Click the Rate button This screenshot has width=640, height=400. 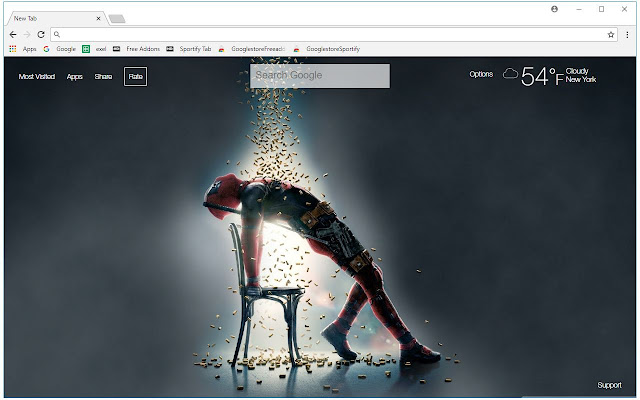136,76
